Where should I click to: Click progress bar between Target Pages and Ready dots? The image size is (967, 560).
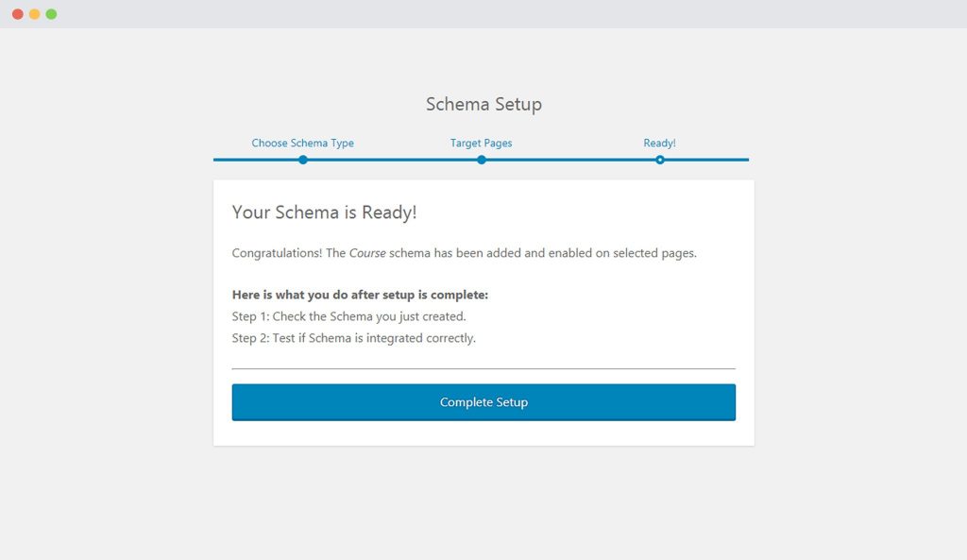pyautogui.click(x=570, y=160)
